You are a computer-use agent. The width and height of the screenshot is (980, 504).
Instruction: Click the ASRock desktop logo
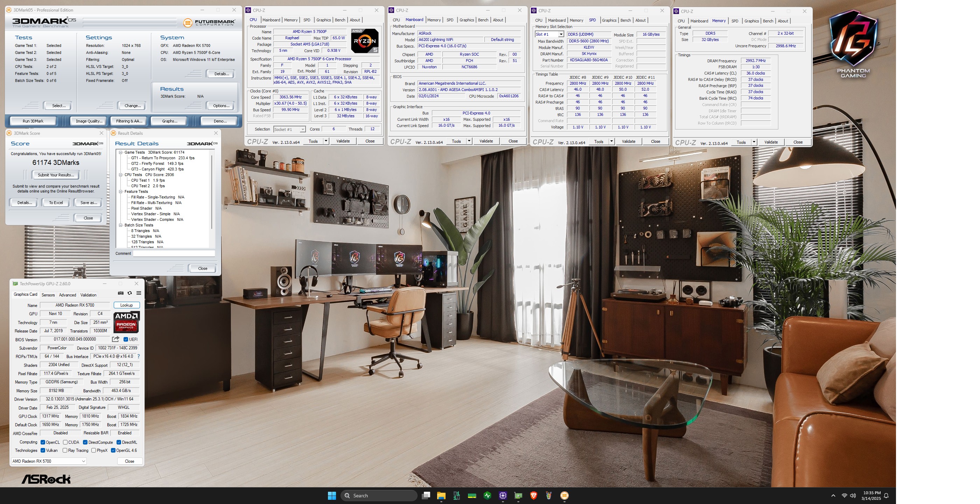[x=46, y=479]
